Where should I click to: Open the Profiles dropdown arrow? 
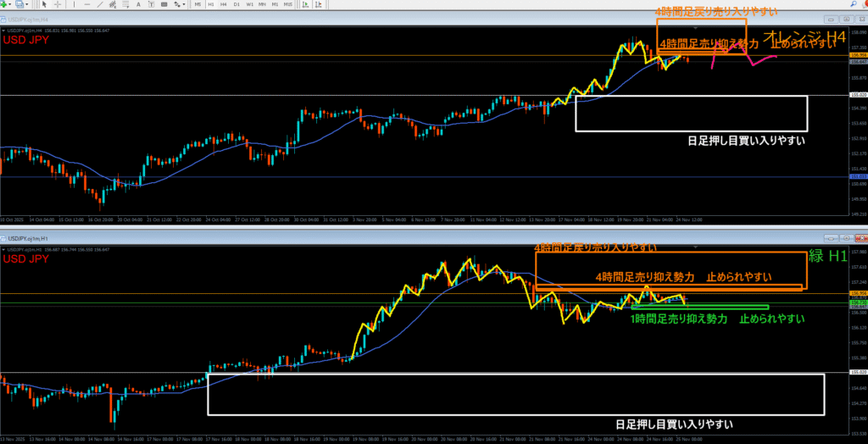(26, 4)
